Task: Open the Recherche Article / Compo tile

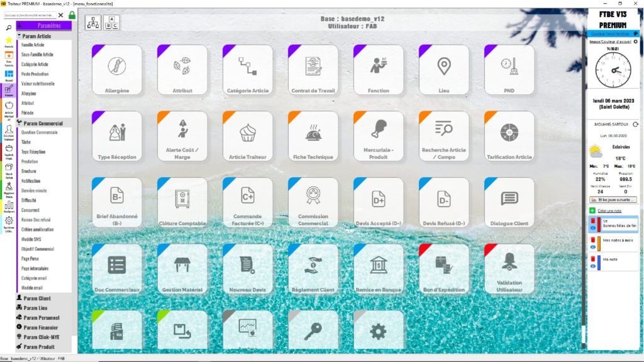Action: click(443, 136)
